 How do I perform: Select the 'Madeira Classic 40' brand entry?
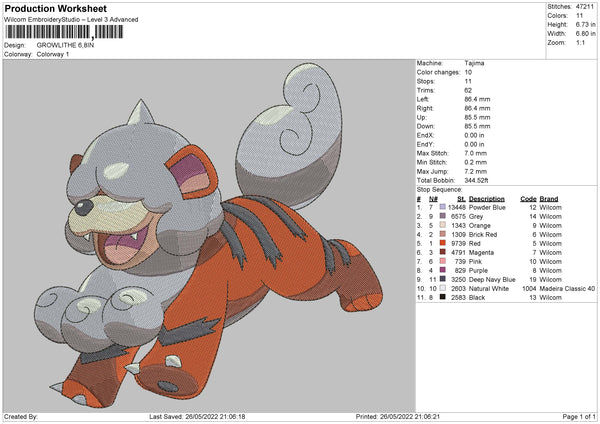(x=567, y=288)
